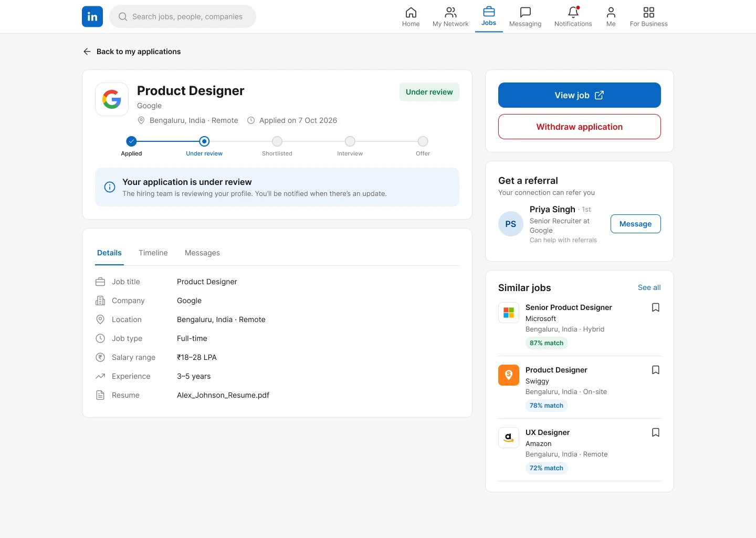
Task: Bookmark the Amazon UX Designer job
Action: pyautogui.click(x=656, y=432)
